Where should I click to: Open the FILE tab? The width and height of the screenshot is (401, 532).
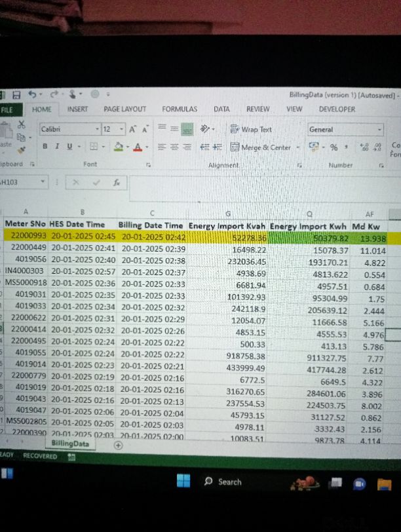click(x=7, y=110)
